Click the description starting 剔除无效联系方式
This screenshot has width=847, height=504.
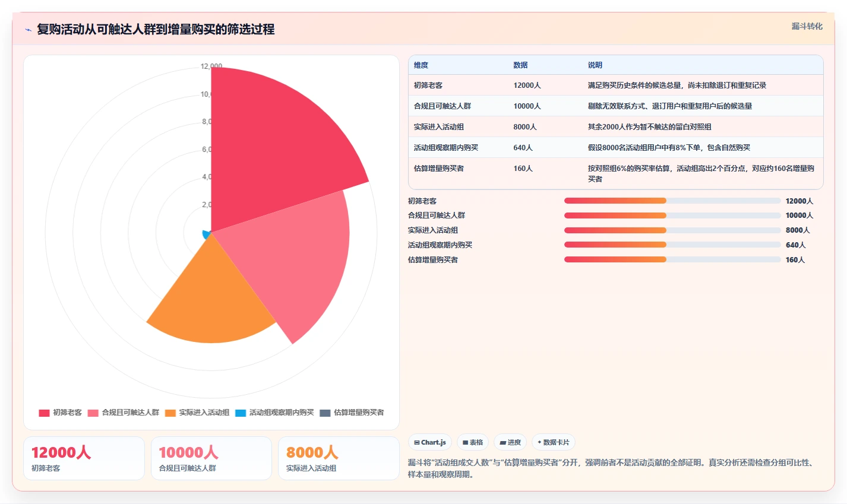[670, 106]
